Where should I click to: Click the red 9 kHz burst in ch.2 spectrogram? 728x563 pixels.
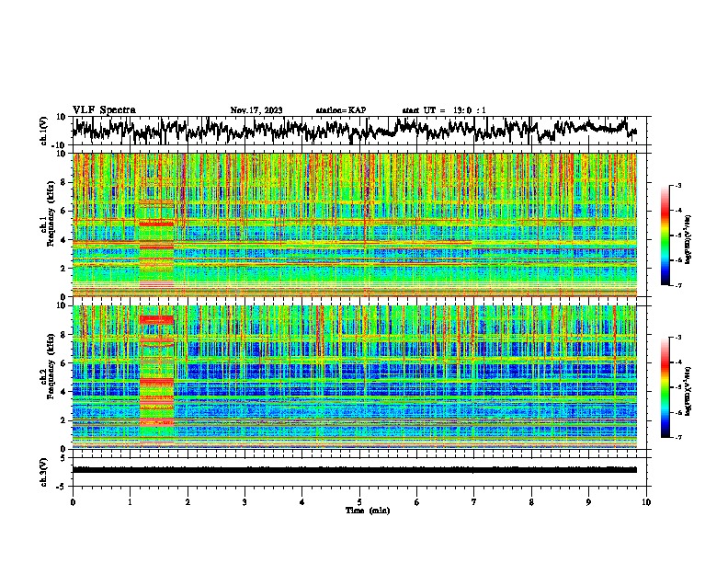point(156,319)
